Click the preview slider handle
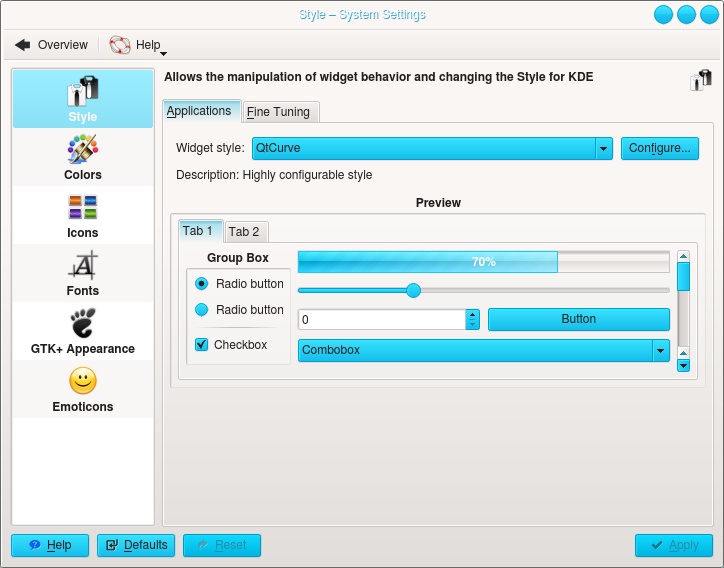Viewport: 724px width, 568px height. click(x=413, y=290)
